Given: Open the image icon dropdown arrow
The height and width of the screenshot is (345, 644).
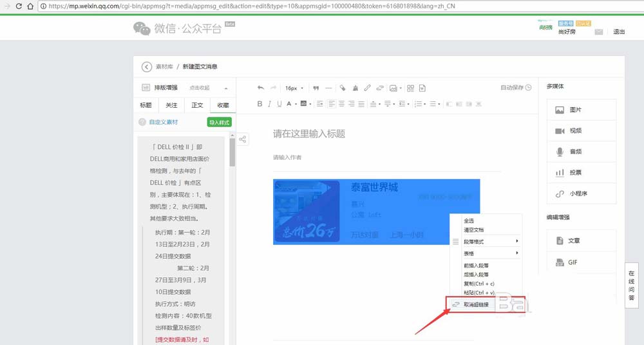Looking at the screenshot, I should pos(401,88).
